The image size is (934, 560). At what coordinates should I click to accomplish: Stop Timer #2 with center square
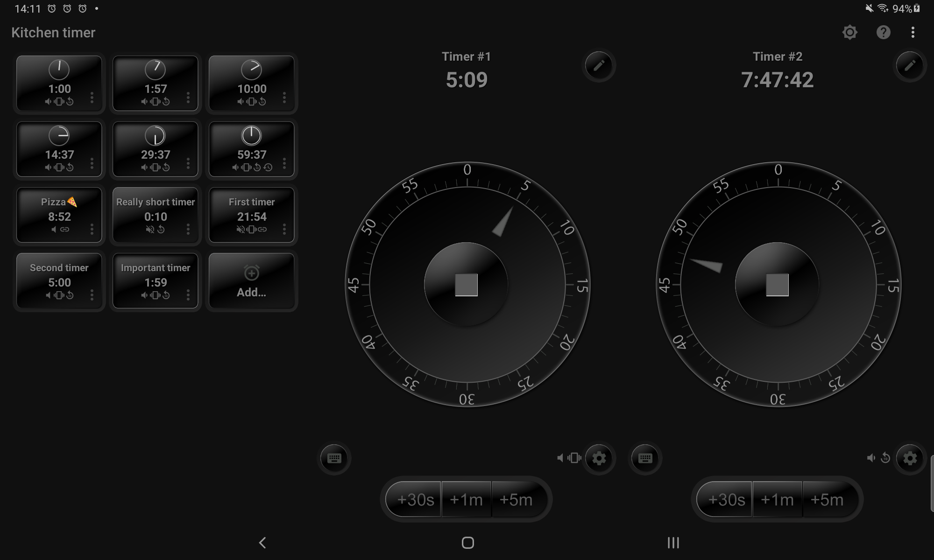click(777, 285)
